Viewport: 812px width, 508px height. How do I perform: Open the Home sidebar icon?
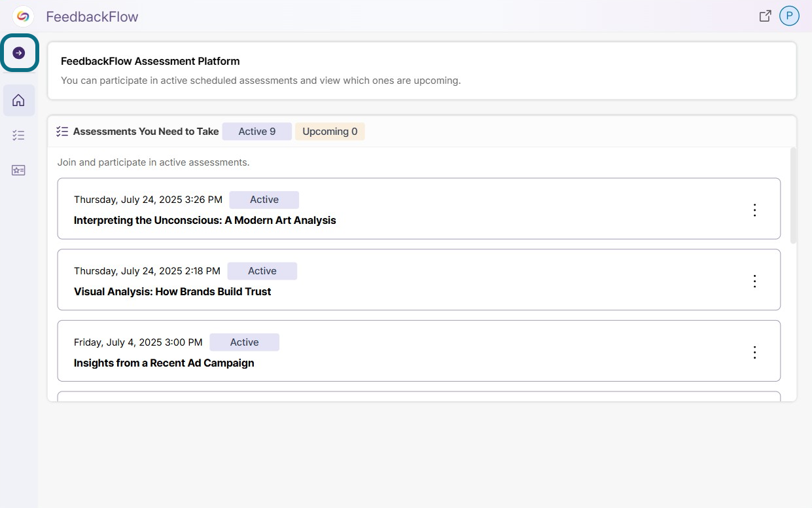pos(19,100)
